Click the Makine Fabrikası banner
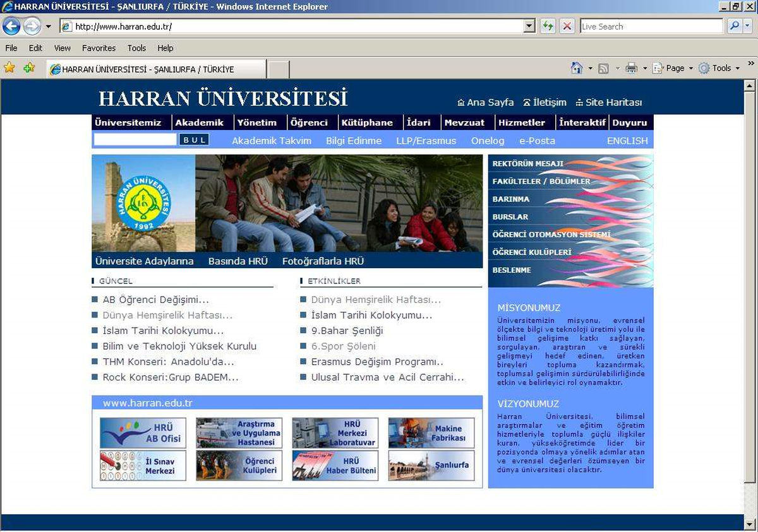Screen dimensions: 758x532 [431, 433]
